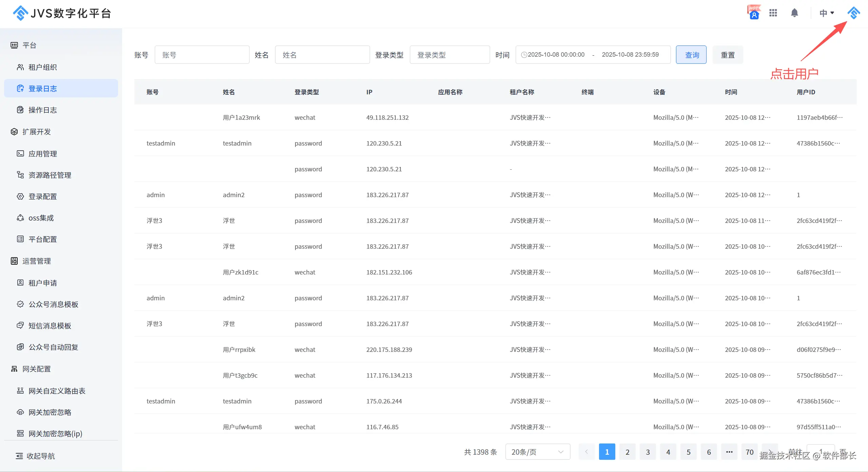This screenshot has width=868, height=472.
Task: Open the 登录类型 filter dropdown
Action: point(449,55)
